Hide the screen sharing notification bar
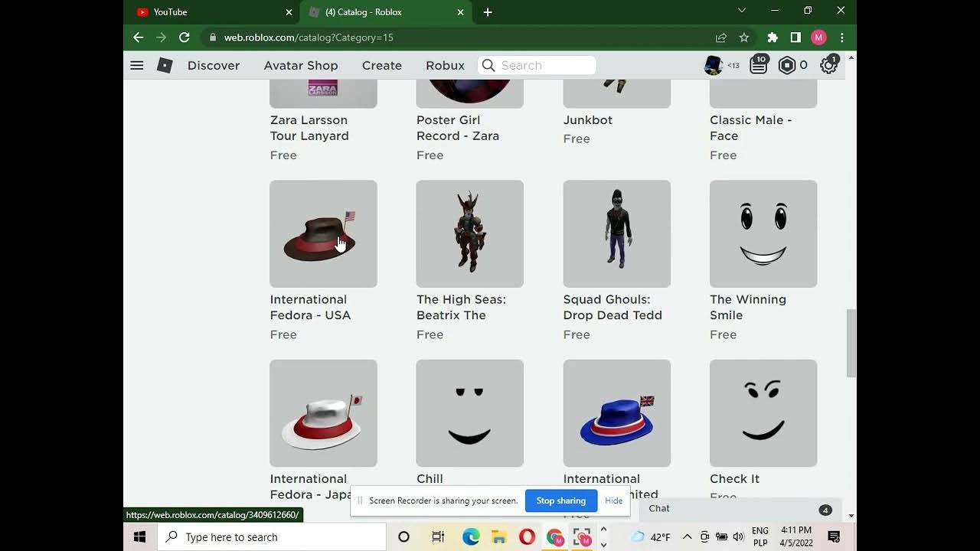Image resolution: width=980 pixels, height=551 pixels. (614, 500)
